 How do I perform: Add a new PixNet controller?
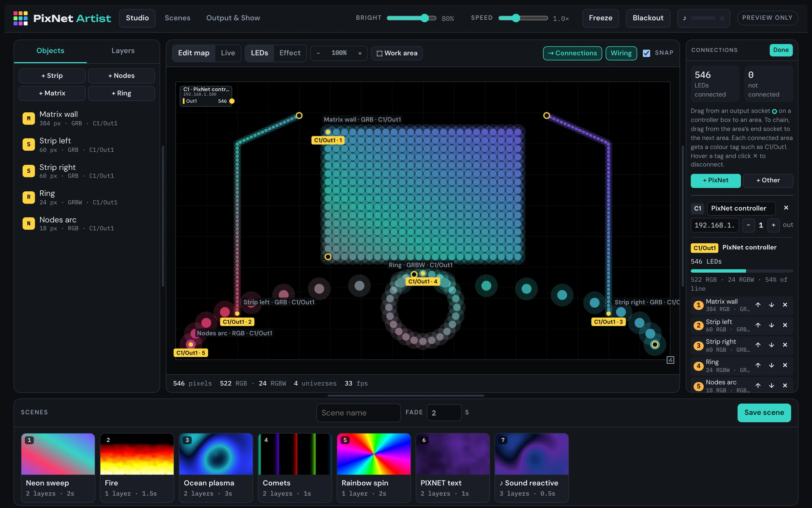tap(716, 181)
